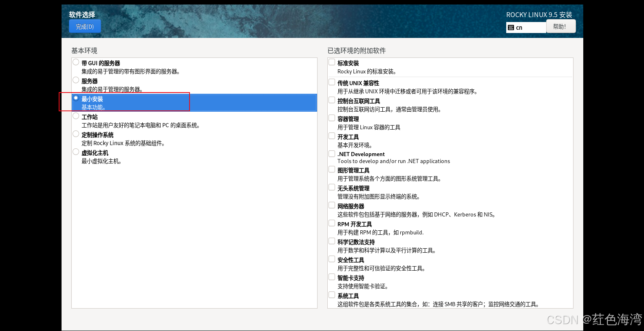Tick the 安全性工具 checkbox
The image size is (644, 331).
click(332, 259)
